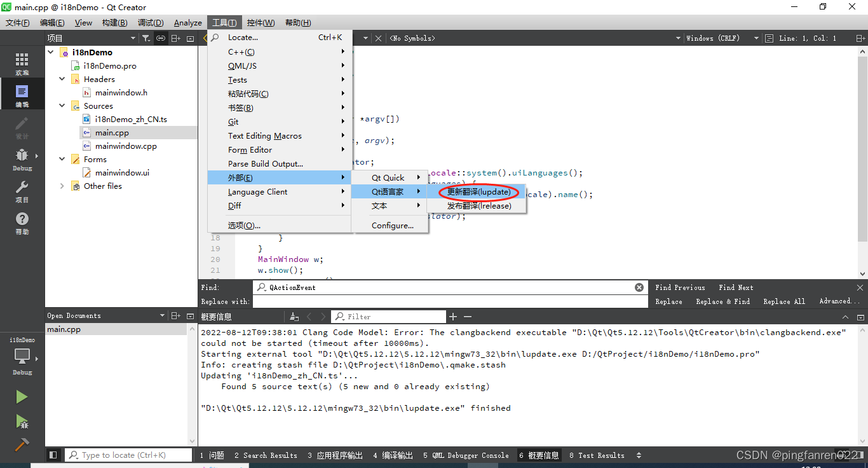868x468 pixels.
Task: Open the Text Editing Macros submenu
Action: coord(280,136)
